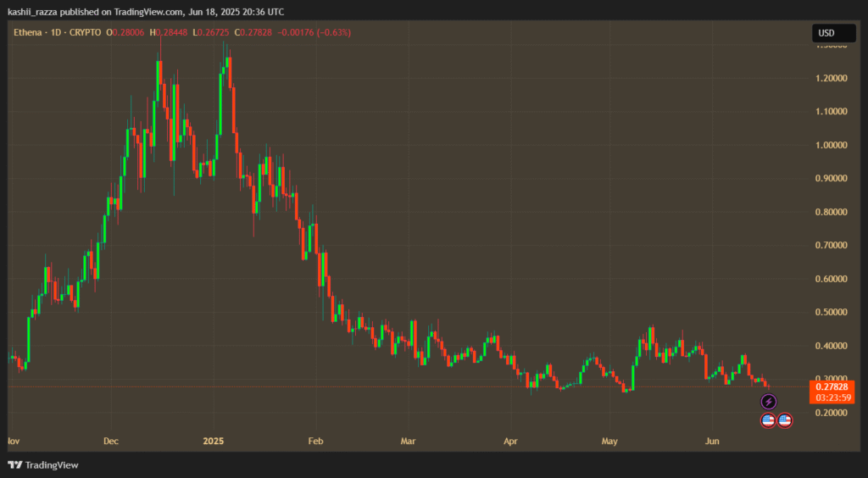Click the close value C0.27828

click(253, 33)
